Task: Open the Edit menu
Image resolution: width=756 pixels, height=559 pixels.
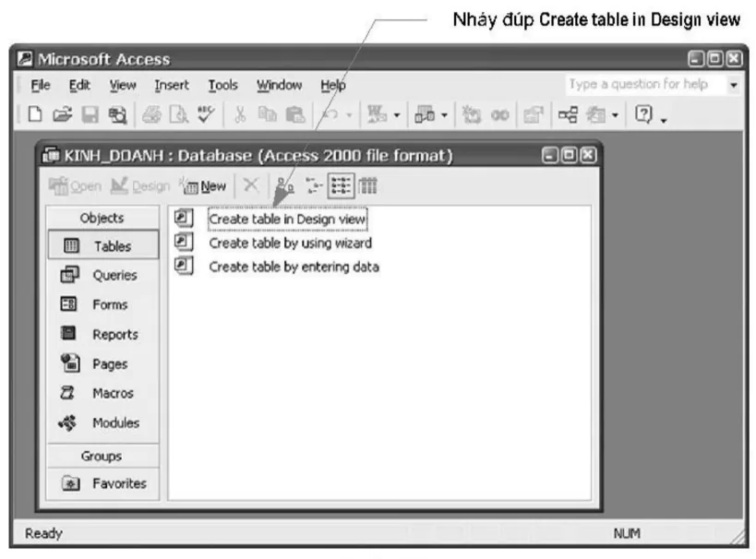Action: [x=79, y=85]
